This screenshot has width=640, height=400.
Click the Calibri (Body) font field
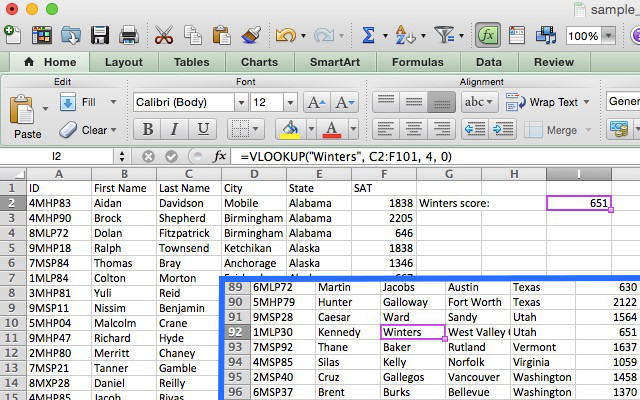point(184,102)
